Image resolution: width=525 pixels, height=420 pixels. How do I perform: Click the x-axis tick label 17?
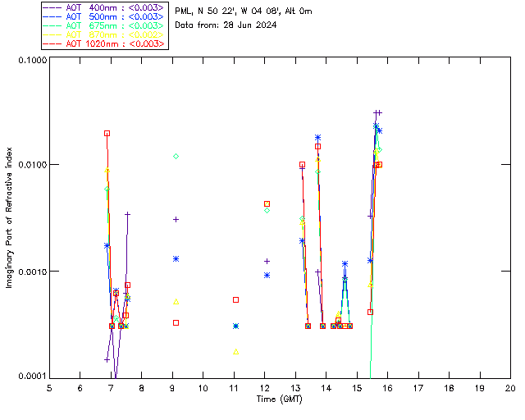pos(418,388)
